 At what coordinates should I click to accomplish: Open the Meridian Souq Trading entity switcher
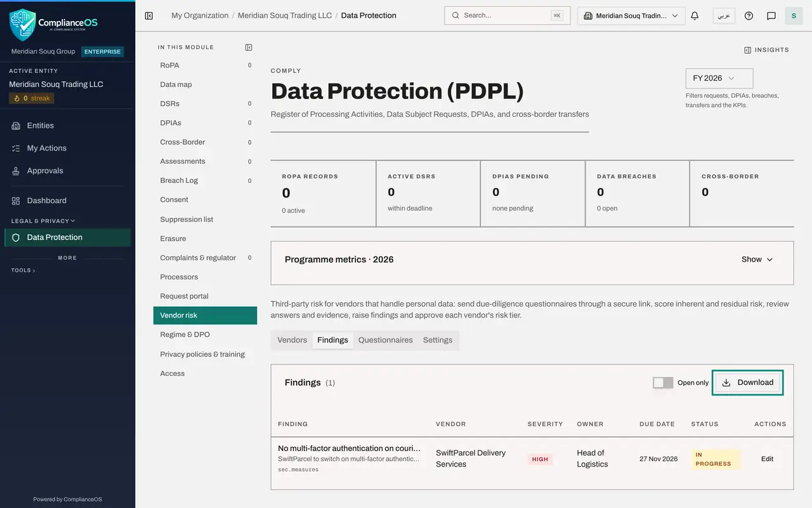pos(631,16)
